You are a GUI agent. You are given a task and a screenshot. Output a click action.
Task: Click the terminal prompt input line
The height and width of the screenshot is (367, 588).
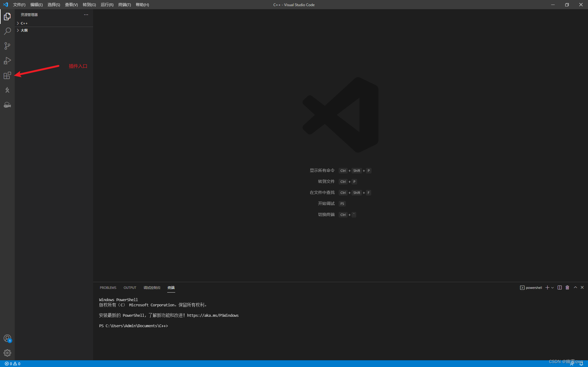(134, 326)
